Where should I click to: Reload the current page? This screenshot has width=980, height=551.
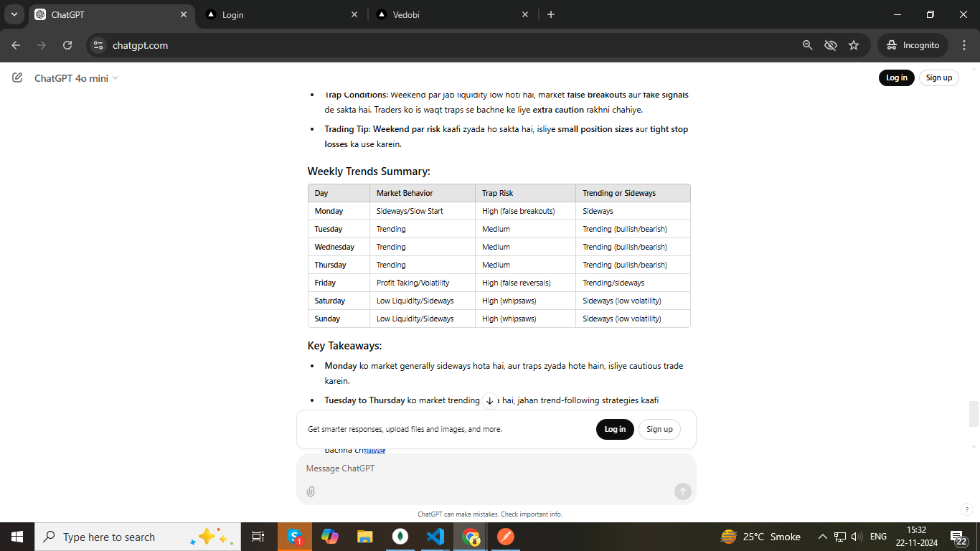pyautogui.click(x=67, y=45)
